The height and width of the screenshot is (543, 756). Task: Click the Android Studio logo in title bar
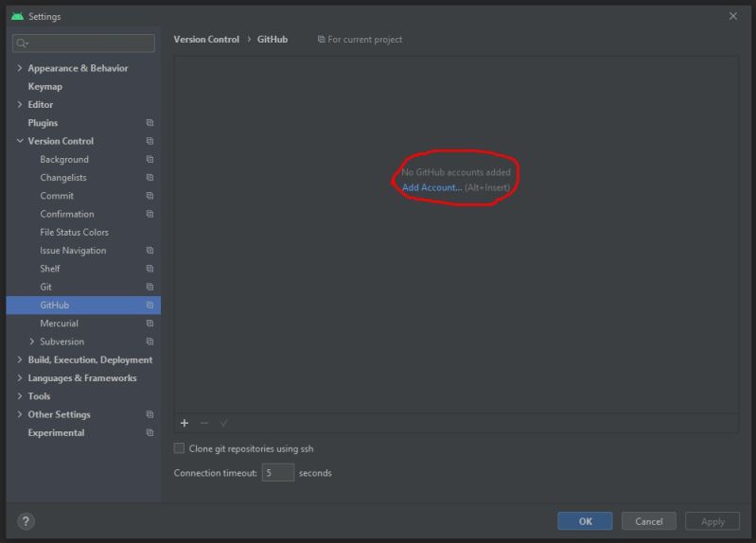(17, 16)
